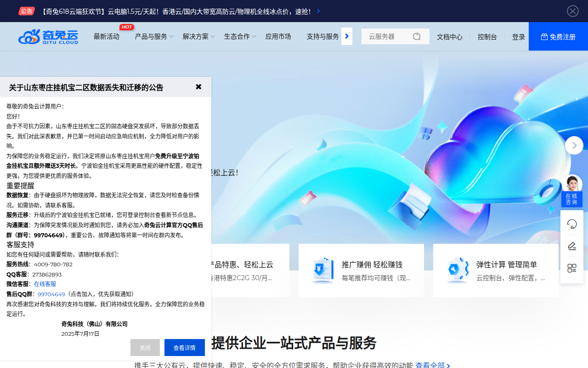588x368 pixels.
Task: Close the top announcement banner with X
Action: coord(573,11)
